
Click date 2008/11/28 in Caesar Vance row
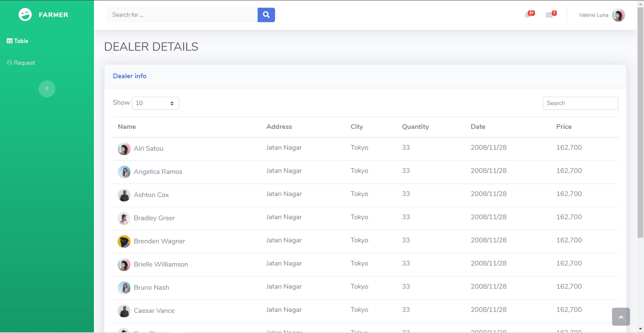pyautogui.click(x=488, y=310)
